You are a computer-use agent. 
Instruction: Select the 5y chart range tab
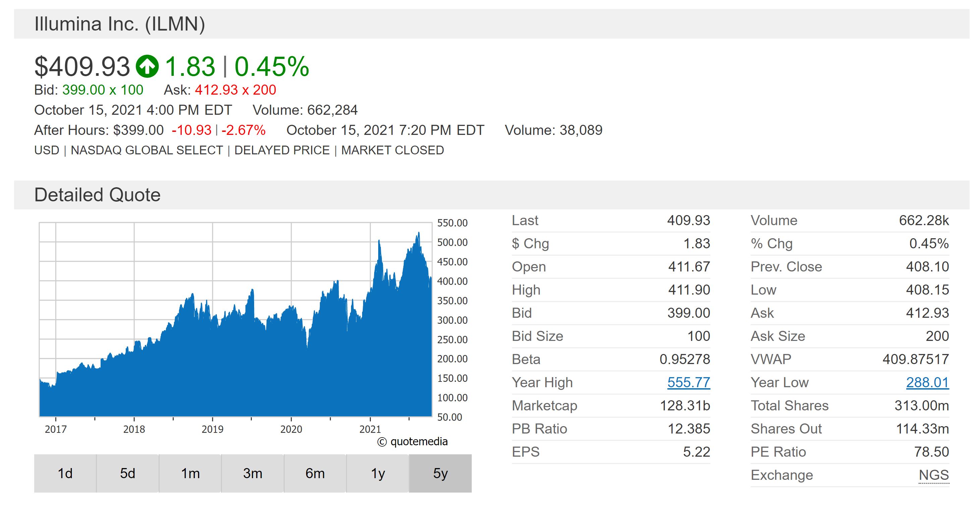(440, 473)
